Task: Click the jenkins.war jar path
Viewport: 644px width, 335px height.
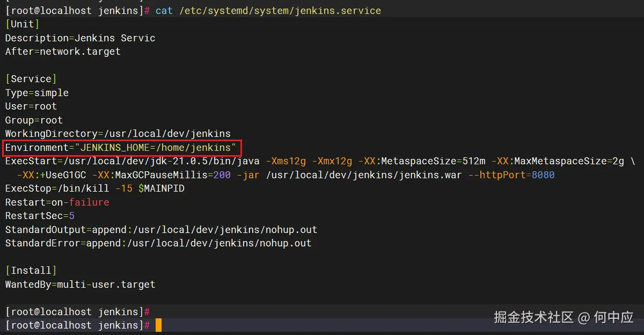Action: 364,175
